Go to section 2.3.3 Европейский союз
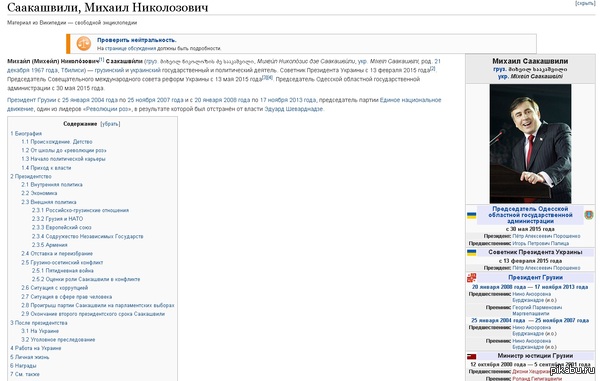Screen dimensions: 600x381 point(61,228)
